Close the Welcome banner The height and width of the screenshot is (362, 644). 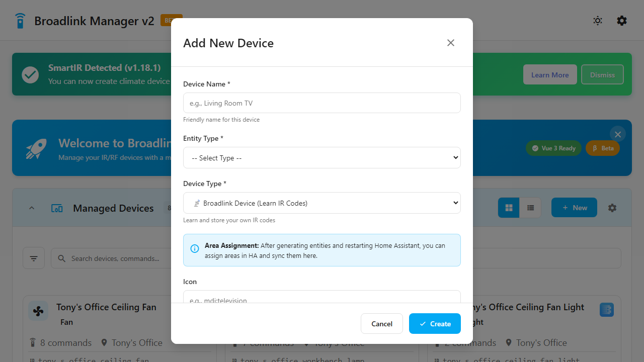pyautogui.click(x=618, y=134)
